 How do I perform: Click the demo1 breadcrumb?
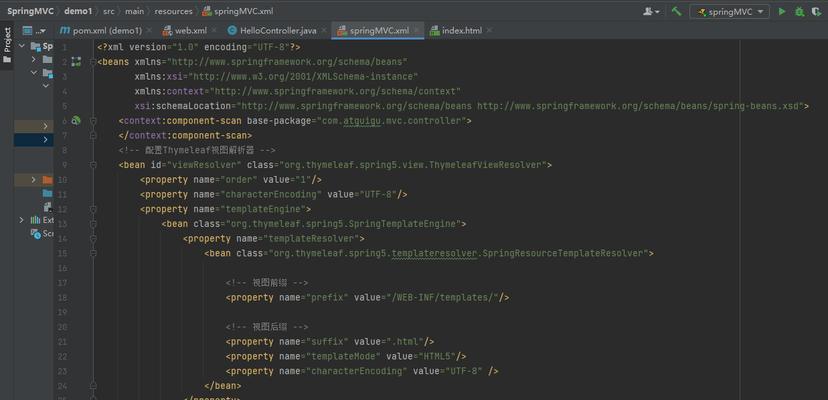click(x=78, y=11)
